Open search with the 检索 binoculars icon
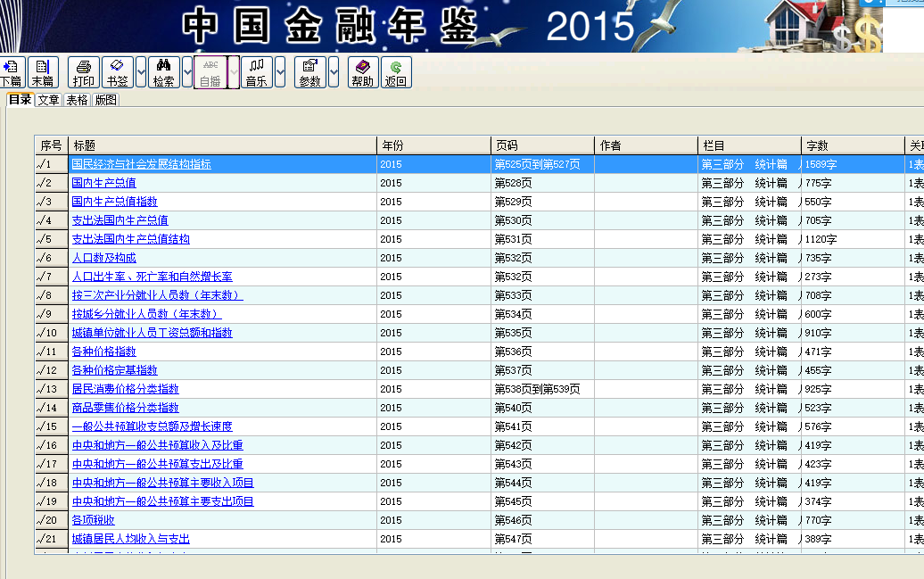 (x=164, y=72)
